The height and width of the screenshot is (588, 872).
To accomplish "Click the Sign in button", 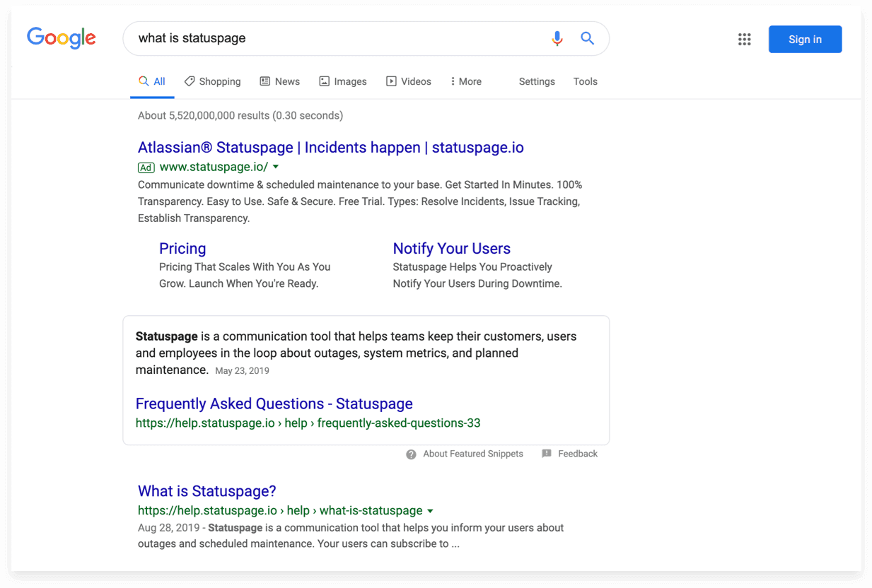I will tap(805, 39).
